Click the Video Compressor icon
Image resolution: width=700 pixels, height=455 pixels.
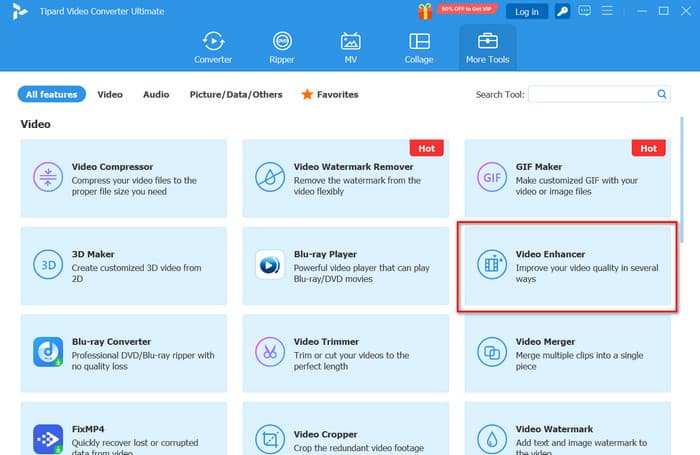coord(48,177)
